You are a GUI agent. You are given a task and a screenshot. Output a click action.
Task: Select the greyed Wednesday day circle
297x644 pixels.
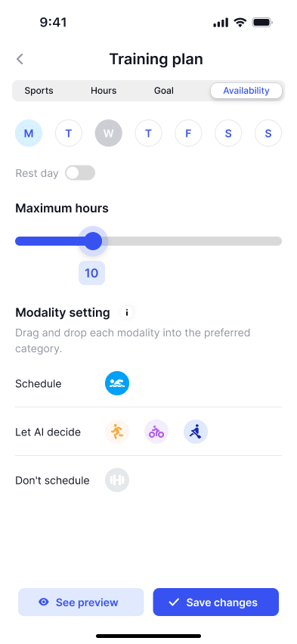point(109,134)
